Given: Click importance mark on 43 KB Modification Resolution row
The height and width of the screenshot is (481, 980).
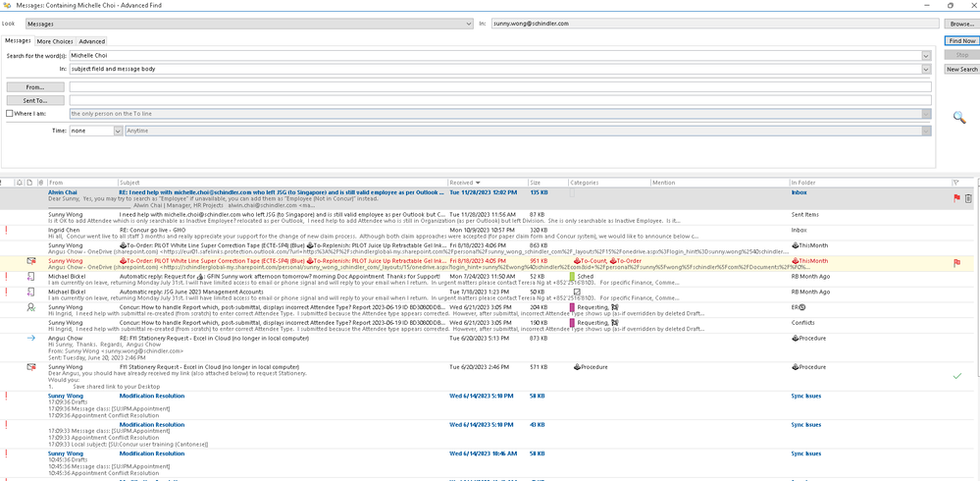Looking at the screenshot, I should [6, 425].
